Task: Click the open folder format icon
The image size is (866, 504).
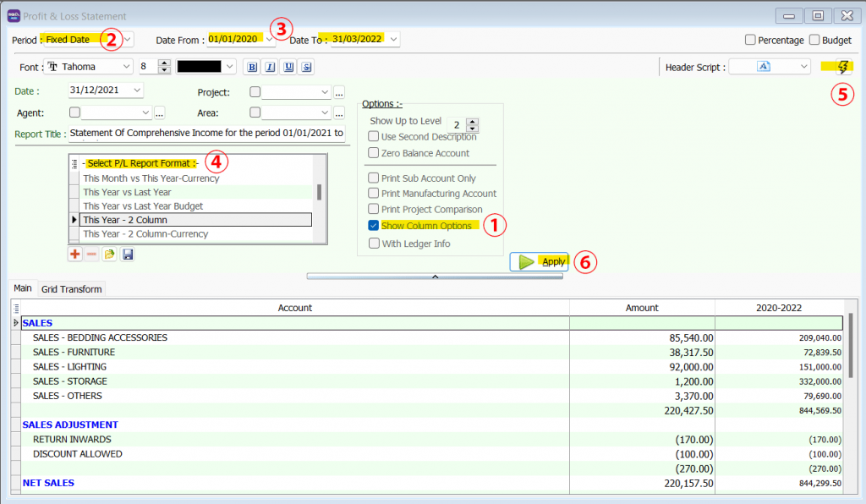Action: [x=109, y=254]
